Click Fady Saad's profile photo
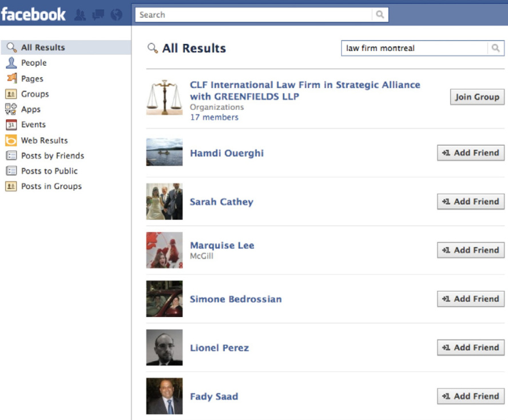The image size is (508, 420). pyautogui.click(x=164, y=396)
